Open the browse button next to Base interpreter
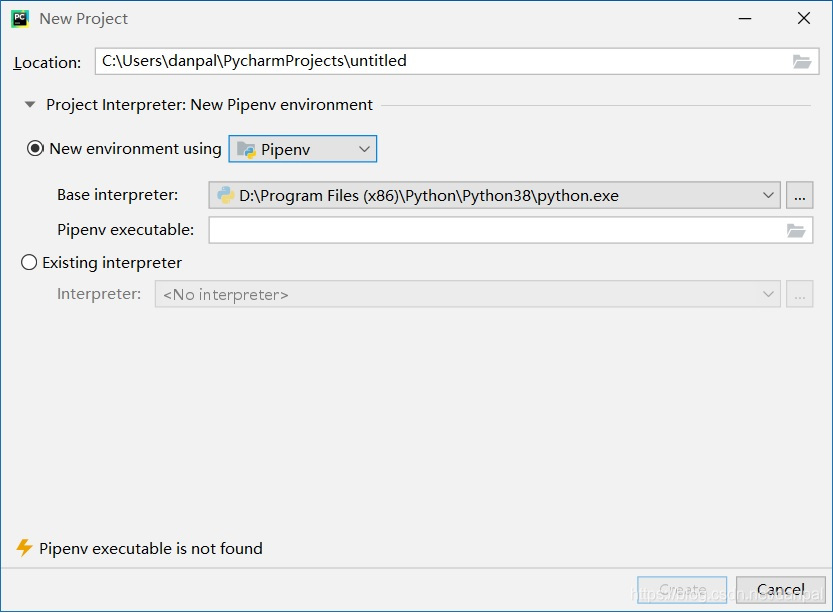This screenshot has height=613, width=833. point(799,195)
